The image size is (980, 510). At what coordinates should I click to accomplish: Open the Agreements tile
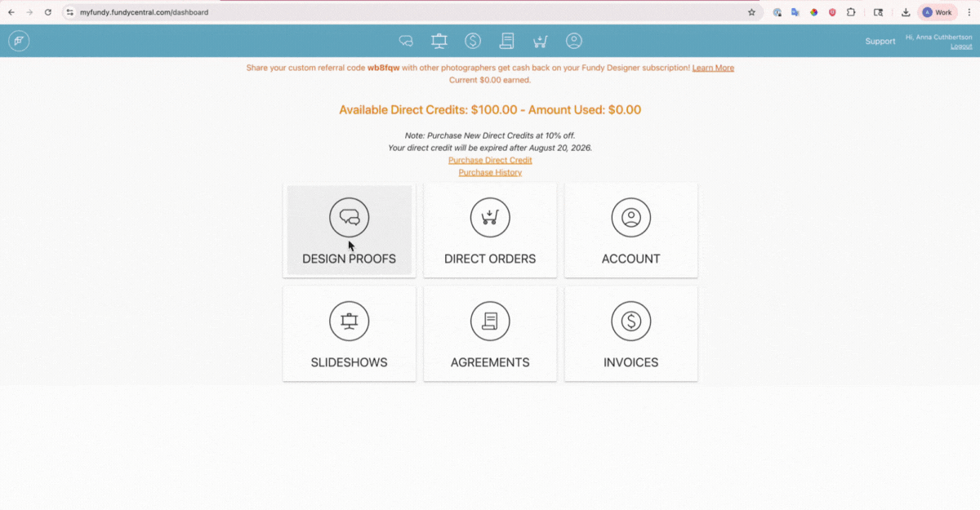click(x=490, y=334)
